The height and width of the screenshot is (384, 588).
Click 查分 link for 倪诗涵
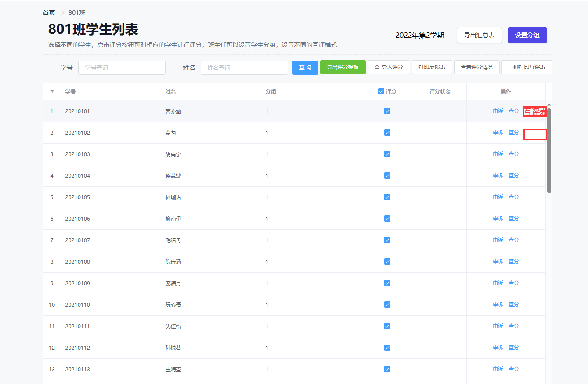pos(514,262)
